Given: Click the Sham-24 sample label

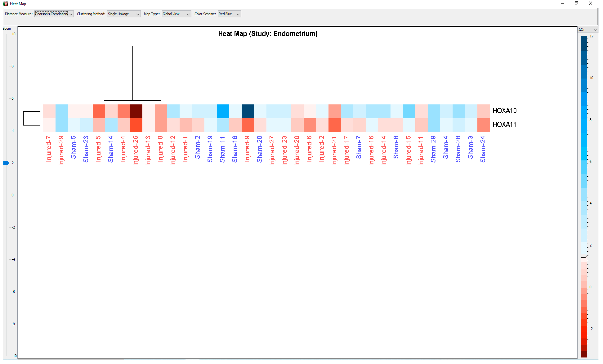Looking at the screenshot, I should (x=483, y=149).
